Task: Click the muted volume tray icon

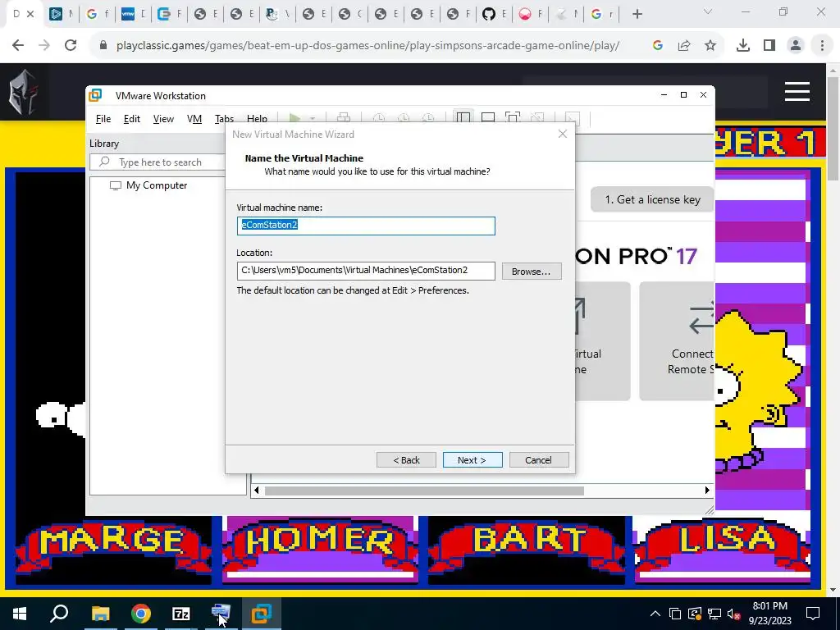Action: pos(734,614)
